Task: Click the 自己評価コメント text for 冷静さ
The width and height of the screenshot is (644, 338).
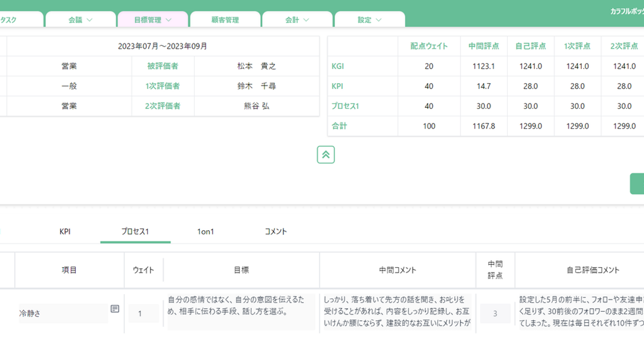Action: (581, 311)
